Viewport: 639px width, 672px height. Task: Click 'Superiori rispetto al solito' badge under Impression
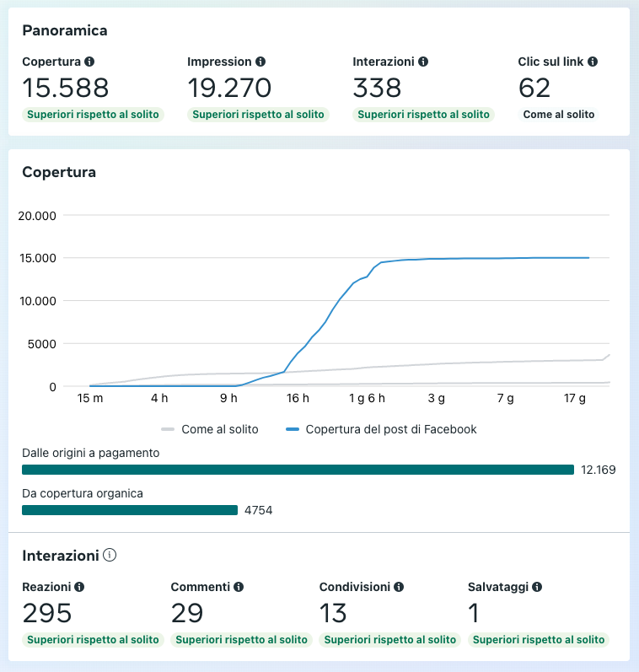(257, 115)
